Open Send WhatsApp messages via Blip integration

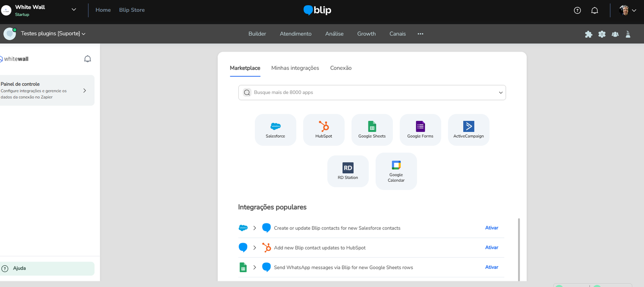click(343, 268)
